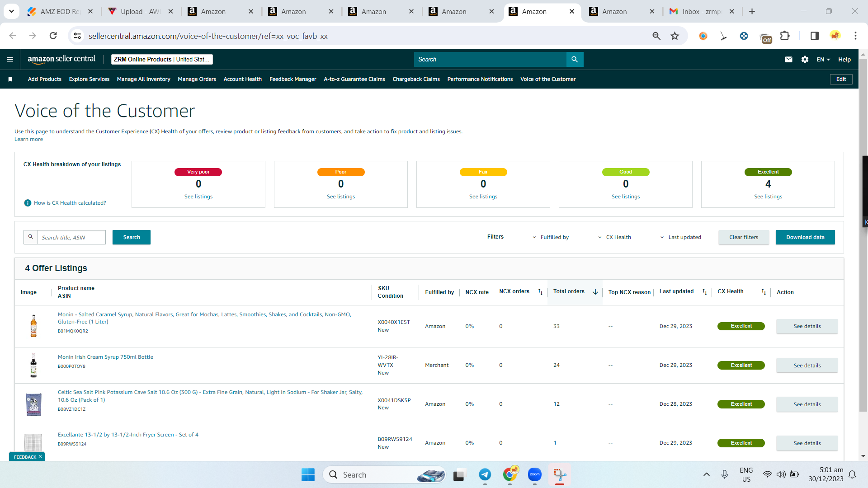
Task: Open Excellante Fryer Screen product link
Action: tap(128, 435)
